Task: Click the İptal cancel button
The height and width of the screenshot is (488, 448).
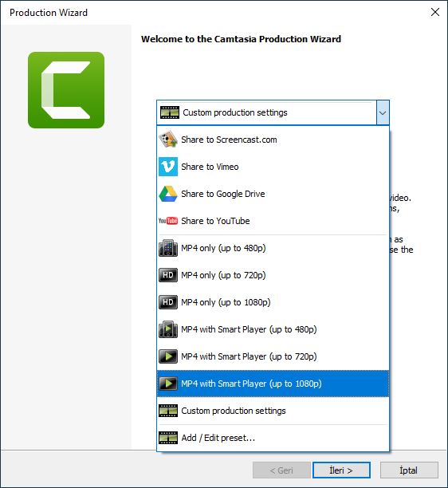Action: click(x=409, y=470)
